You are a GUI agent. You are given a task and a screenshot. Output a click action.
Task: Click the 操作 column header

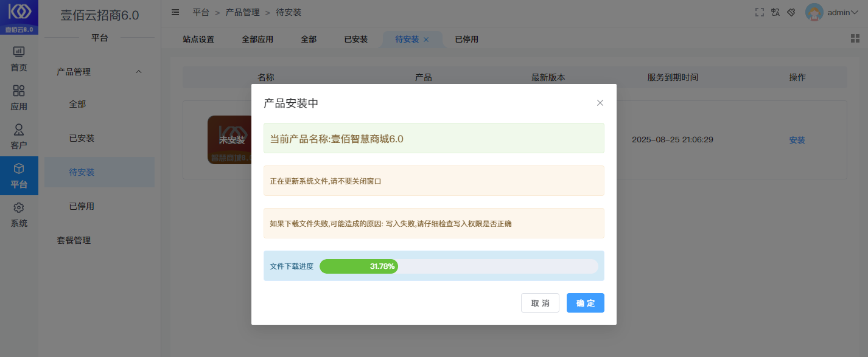click(x=797, y=77)
